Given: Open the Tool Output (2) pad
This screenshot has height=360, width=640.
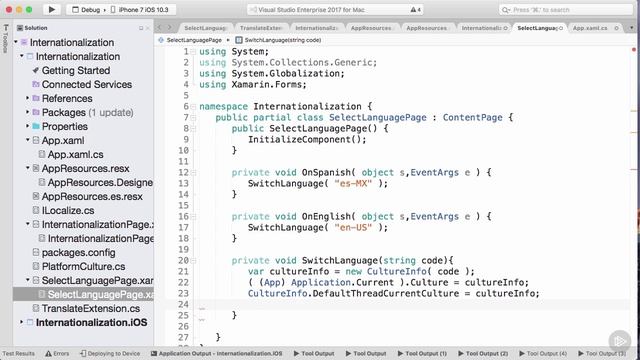Looking at the screenshot, I should coord(483,353).
